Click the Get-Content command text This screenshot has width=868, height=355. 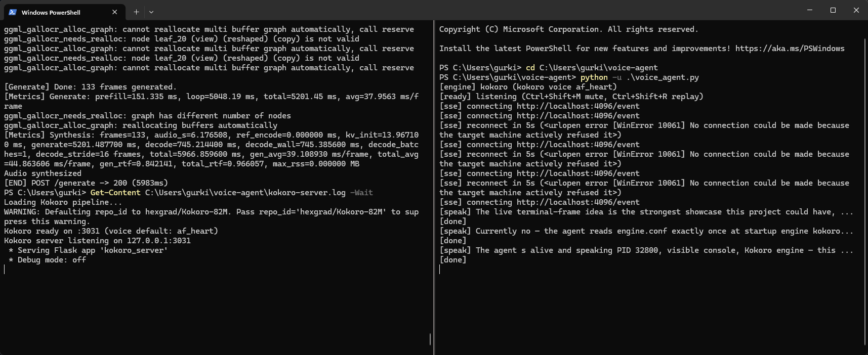(x=115, y=193)
